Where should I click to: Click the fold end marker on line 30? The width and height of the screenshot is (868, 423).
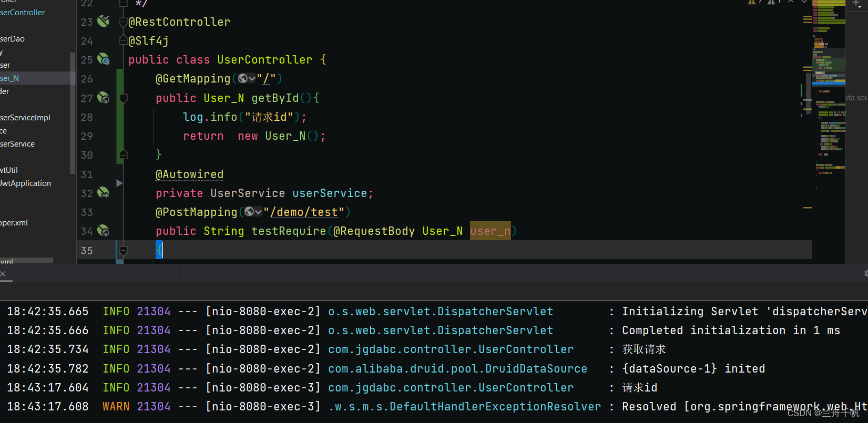tap(124, 154)
